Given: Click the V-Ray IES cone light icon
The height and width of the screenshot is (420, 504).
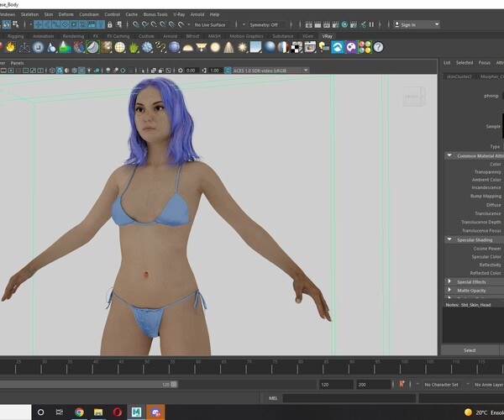Looking at the screenshot, I should click(x=228, y=48).
